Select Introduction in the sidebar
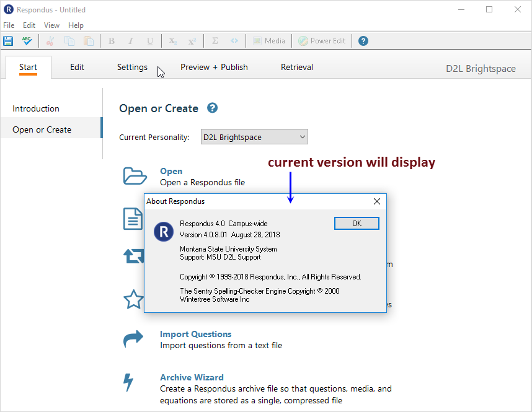532x412 pixels. click(x=36, y=108)
